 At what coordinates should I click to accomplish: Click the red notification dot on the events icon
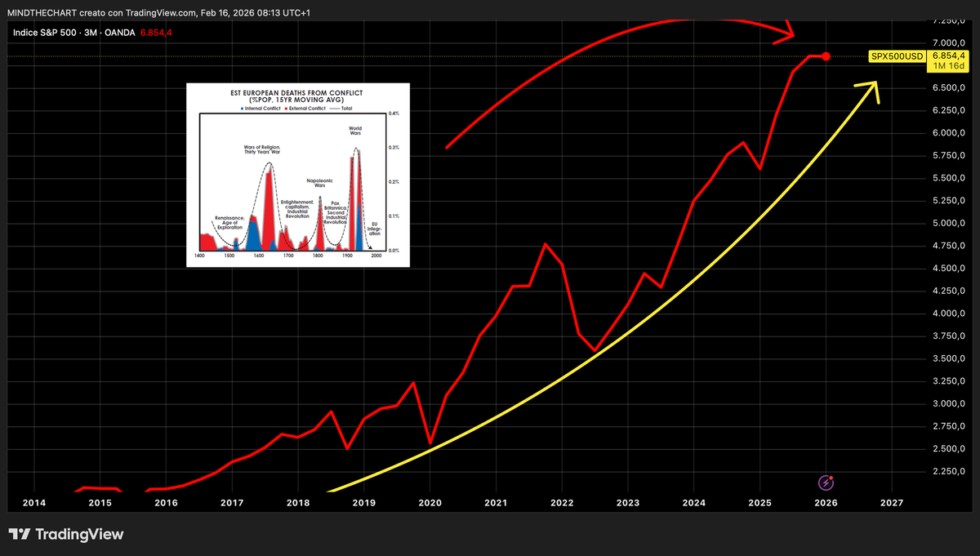pos(833,478)
